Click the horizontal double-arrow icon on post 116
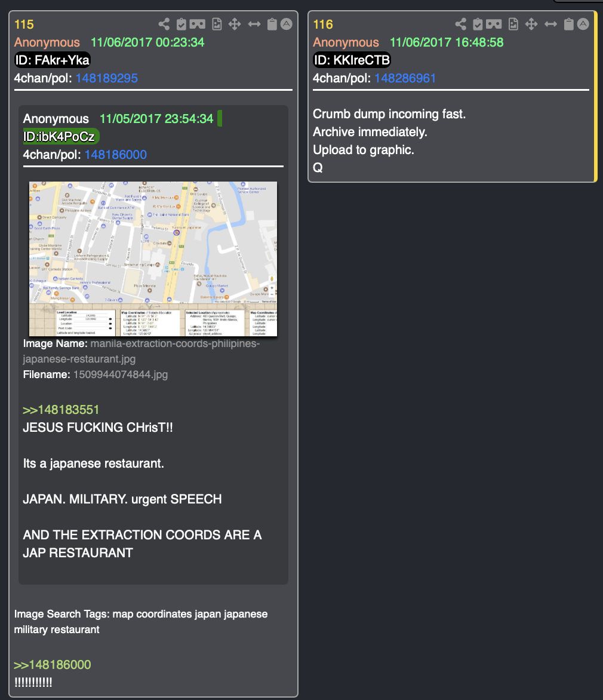The height and width of the screenshot is (700, 603). coord(551,24)
